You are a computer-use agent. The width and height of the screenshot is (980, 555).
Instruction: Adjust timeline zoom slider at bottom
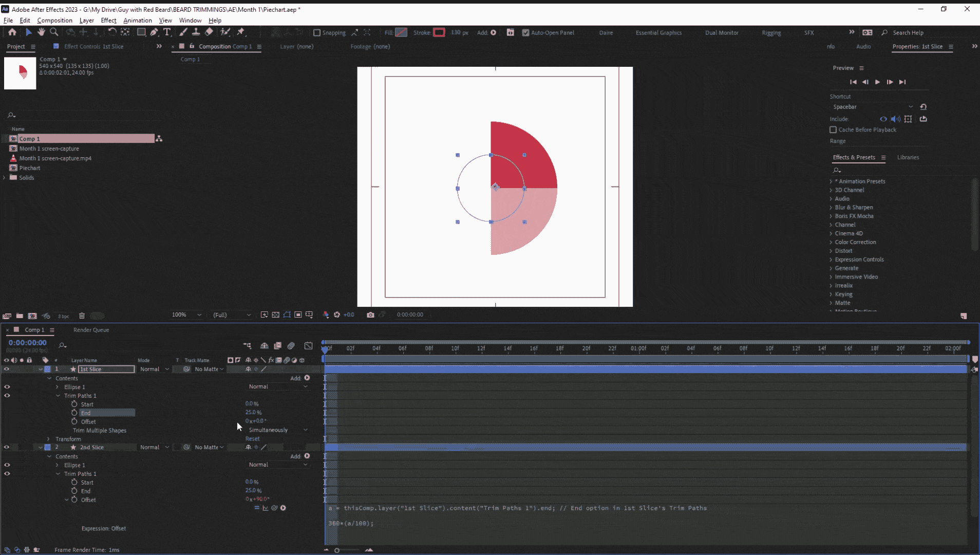(337, 550)
